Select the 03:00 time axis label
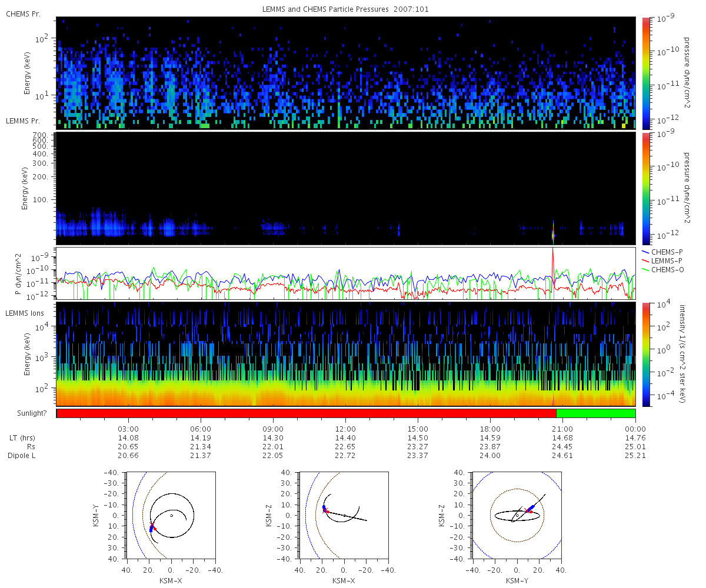The height and width of the screenshot is (588, 706). pos(128,429)
